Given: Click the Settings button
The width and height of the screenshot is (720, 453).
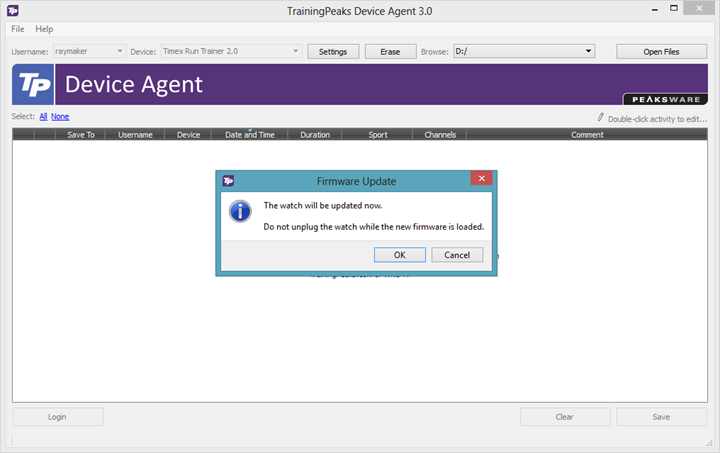Looking at the screenshot, I should [333, 51].
